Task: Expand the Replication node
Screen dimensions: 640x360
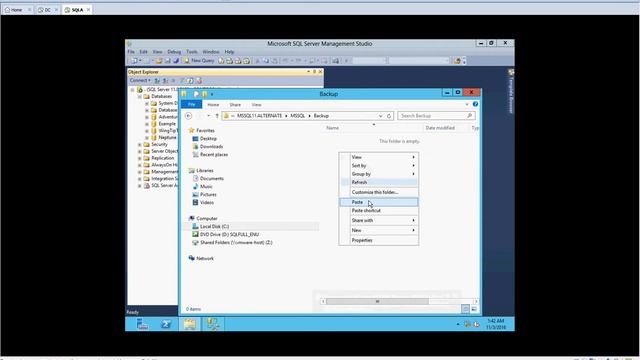Action: (x=140, y=158)
